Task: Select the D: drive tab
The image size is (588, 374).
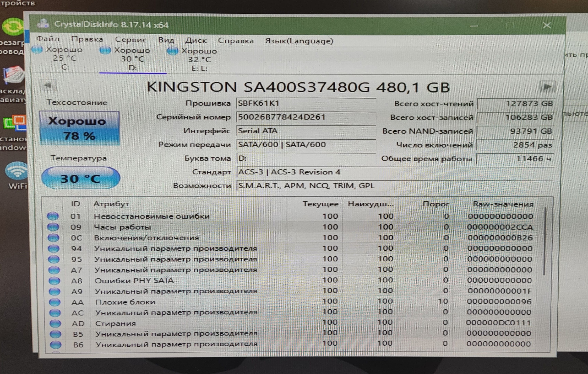Action: pyautogui.click(x=133, y=59)
